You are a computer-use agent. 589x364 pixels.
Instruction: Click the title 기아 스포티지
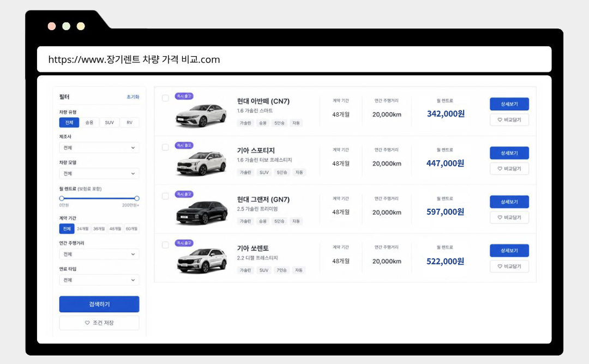(256, 150)
